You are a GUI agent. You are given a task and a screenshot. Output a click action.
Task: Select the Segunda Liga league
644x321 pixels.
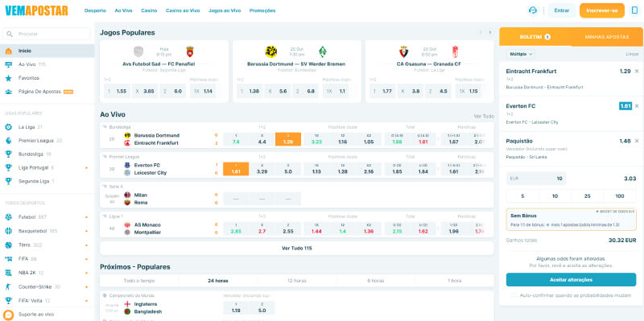tap(47, 181)
